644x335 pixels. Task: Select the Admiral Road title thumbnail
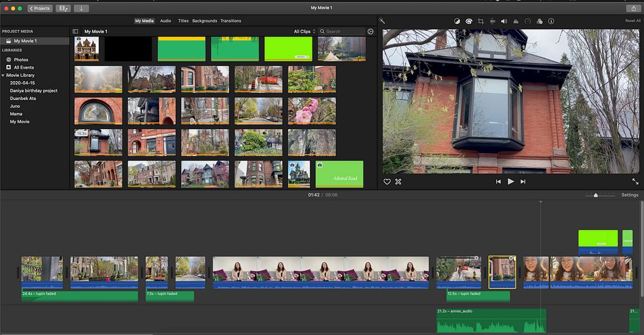(x=339, y=174)
